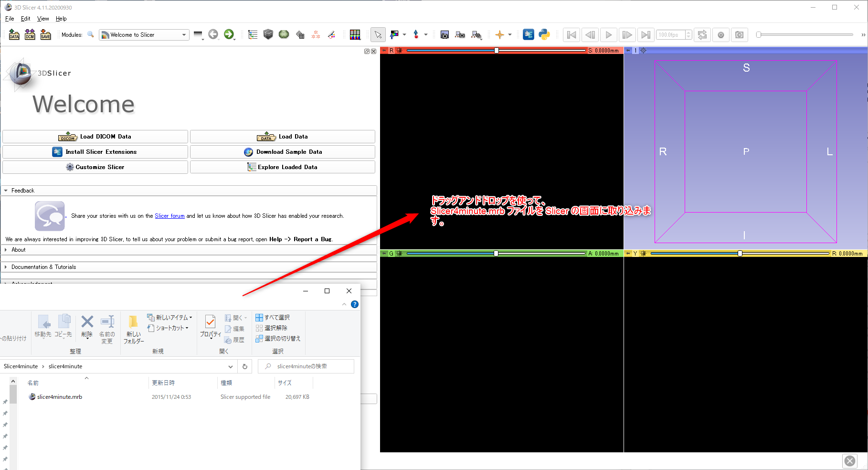
Task: Open the Data module tree icon
Action: click(253, 34)
